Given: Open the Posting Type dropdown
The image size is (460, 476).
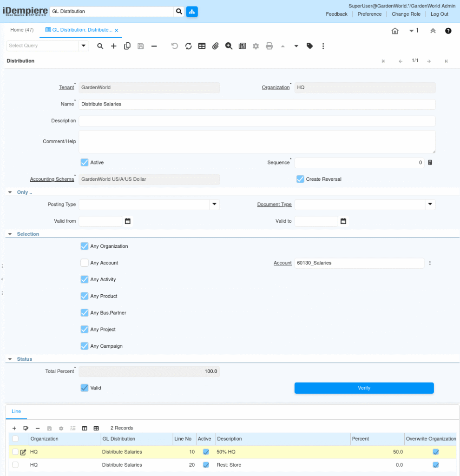Looking at the screenshot, I should (214, 205).
